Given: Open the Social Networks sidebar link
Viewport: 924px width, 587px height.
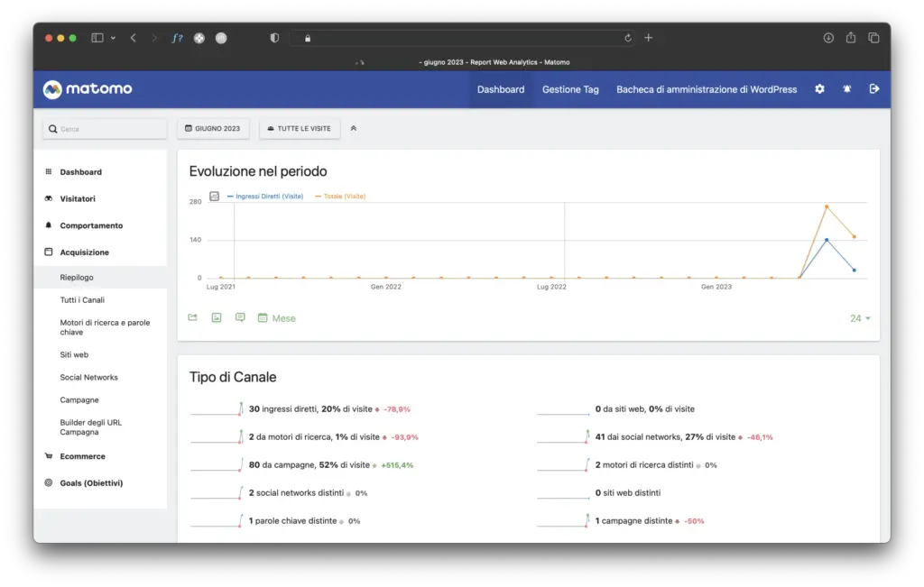Looking at the screenshot, I should coord(88,377).
